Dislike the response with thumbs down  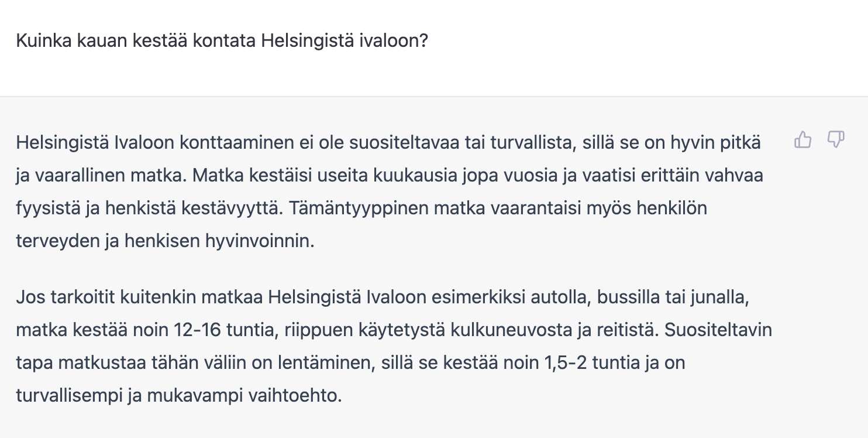(x=835, y=139)
